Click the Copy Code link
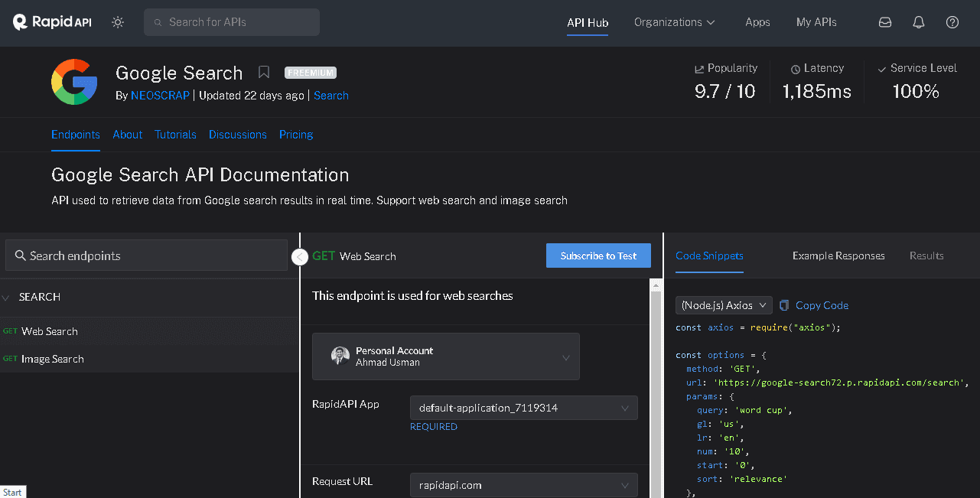Viewport: 980px width, 498px height. tap(822, 305)
